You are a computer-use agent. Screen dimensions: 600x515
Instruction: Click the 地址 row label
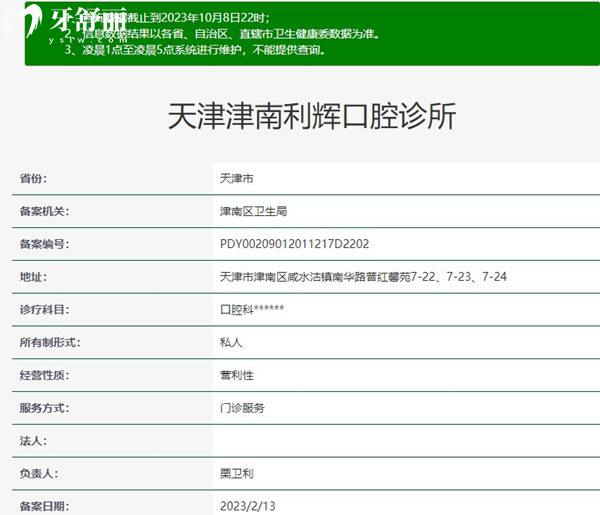pos(34,276)
